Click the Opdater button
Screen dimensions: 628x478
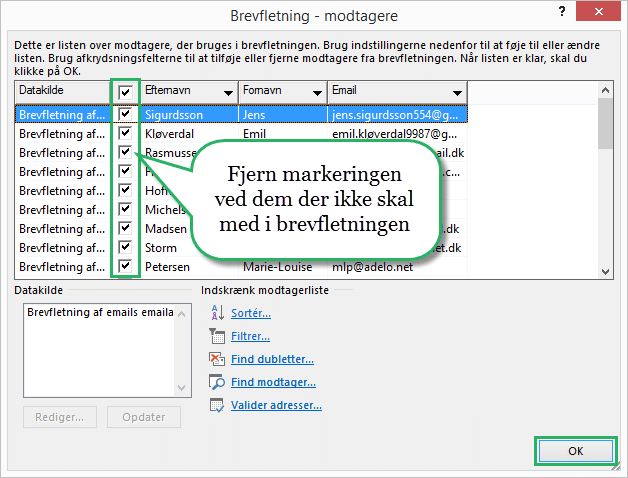pyautogui.click(x=144, y=417)
